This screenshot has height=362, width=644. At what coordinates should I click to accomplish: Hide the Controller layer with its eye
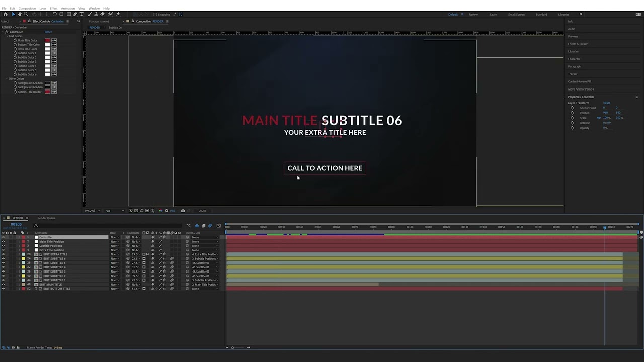(3, 237)
